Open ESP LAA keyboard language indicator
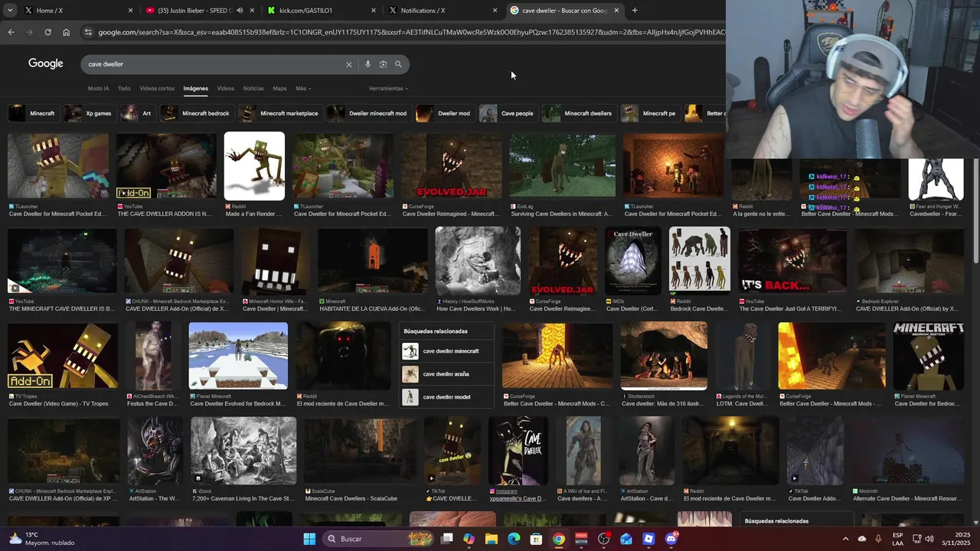 click(897, 539)
